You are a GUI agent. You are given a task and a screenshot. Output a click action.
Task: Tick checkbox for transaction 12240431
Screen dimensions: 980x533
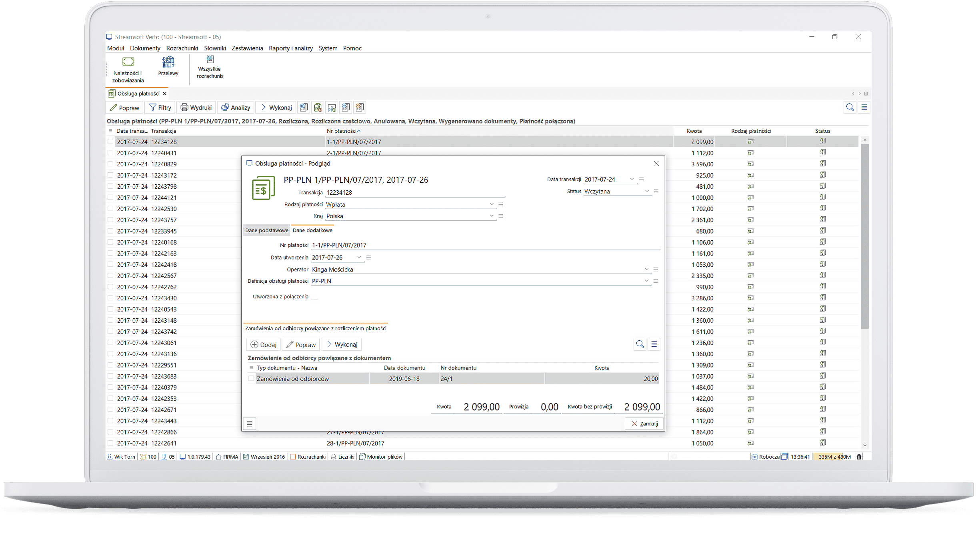tap(110, 153)
